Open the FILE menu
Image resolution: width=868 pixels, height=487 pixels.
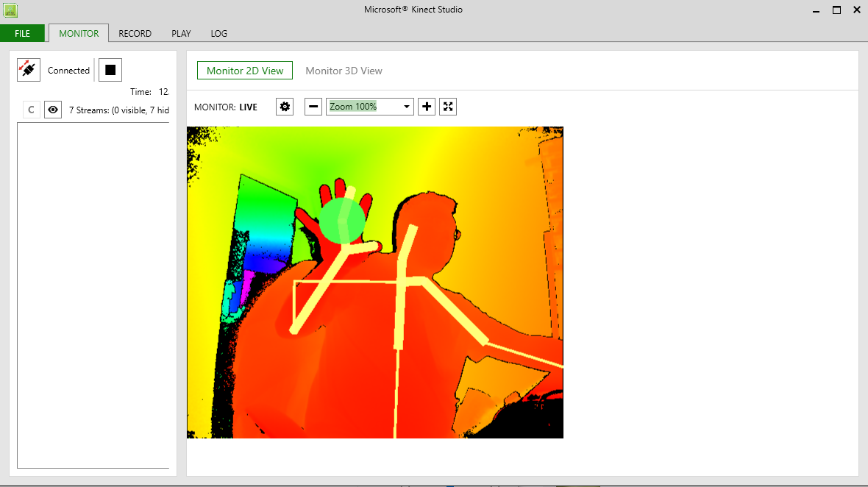pos(22,33)
